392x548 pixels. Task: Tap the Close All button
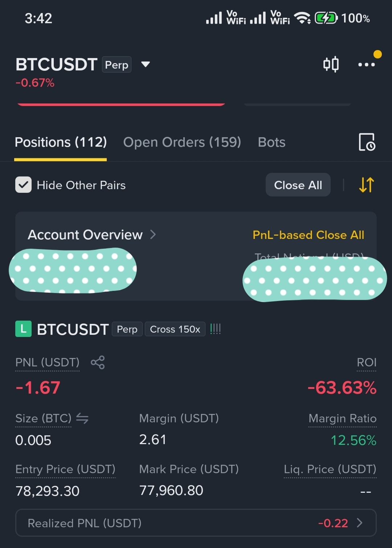(x=298, y=185)
